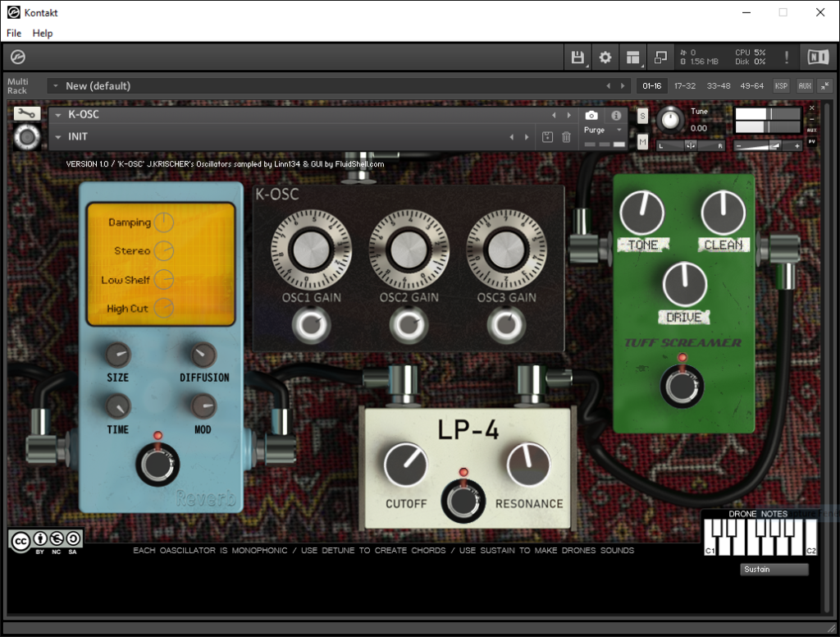Toggle the Tuff Screamer footswitch

tap(682, 386)
